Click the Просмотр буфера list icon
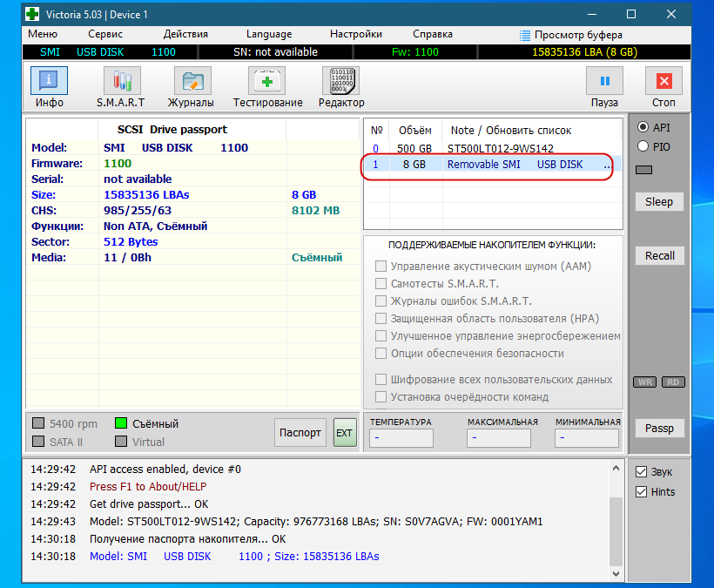The image size is (714, 588). (x=525, y=35)
